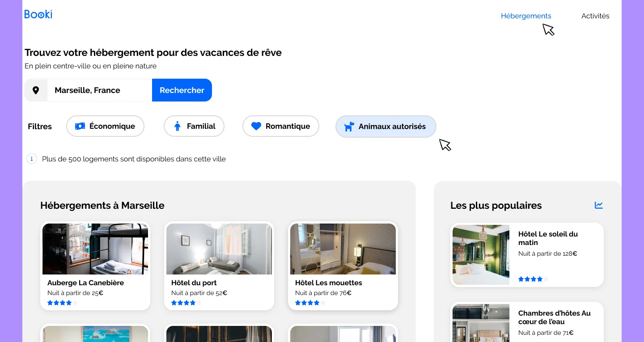Toggle the Romantique filter
This screenshot has height=342, width=644.
click(281, 126)
